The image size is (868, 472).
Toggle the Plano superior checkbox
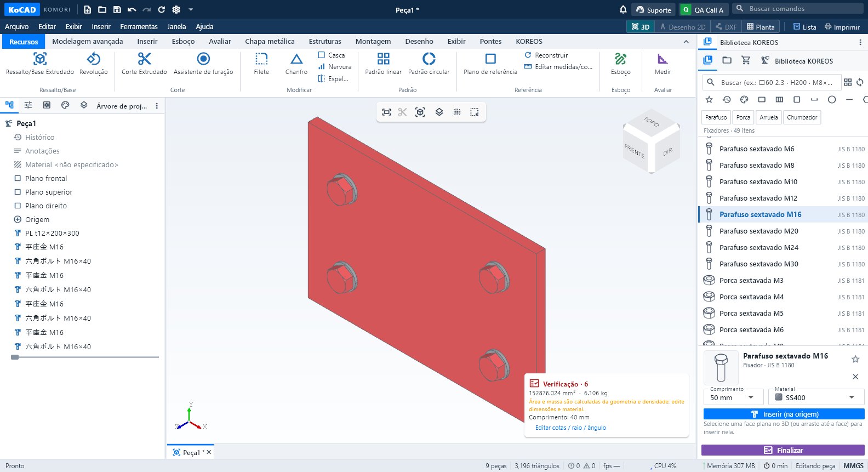18,192
